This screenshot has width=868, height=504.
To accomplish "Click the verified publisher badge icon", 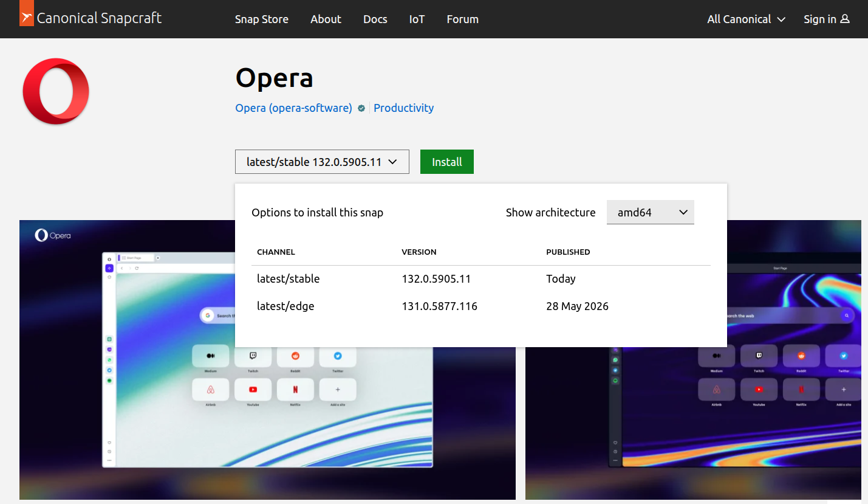I will (x=361, y=108).
